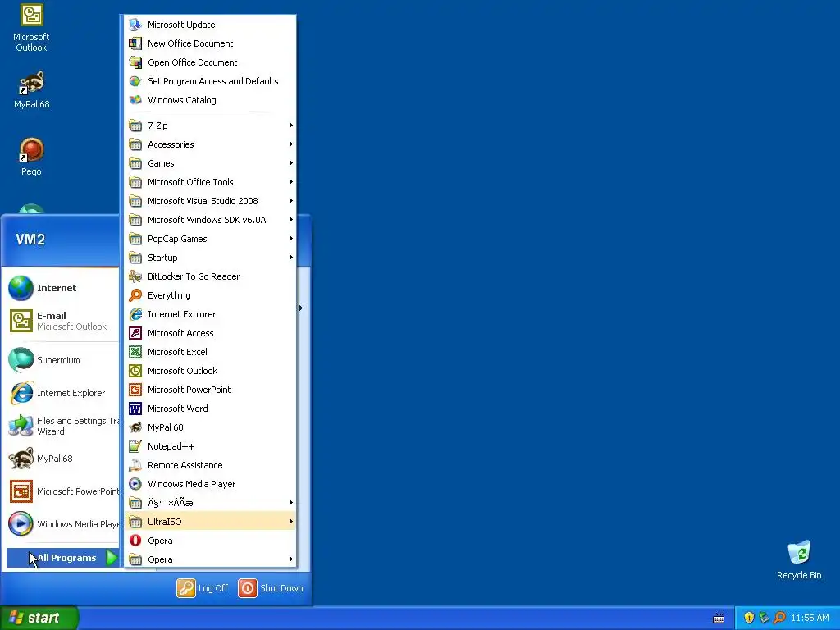Start Everything search program
This screenshot has height=630, width=840.
click(x=210, y=295)
